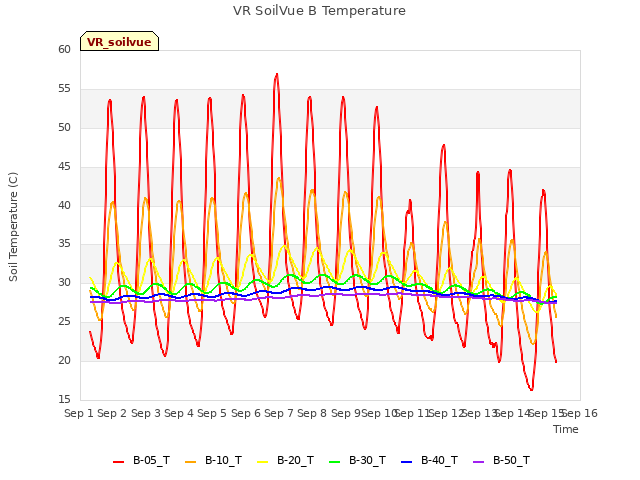Click the 25 y-axis tick label

tap(64, 322)
